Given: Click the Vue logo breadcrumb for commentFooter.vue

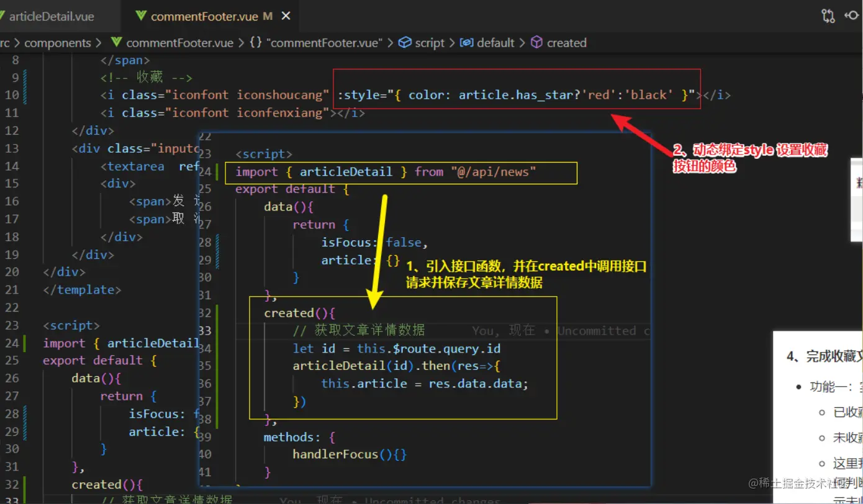Looking at the screenshot, I should [x=116, y=43].
